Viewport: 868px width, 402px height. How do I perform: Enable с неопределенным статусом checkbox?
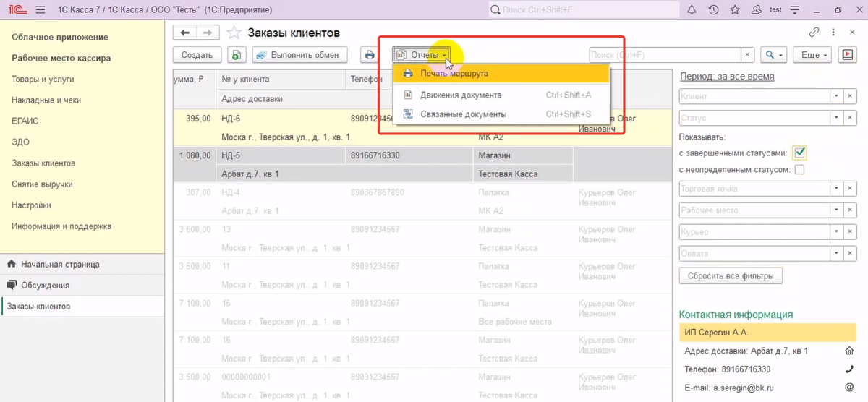tap(799, 170)
